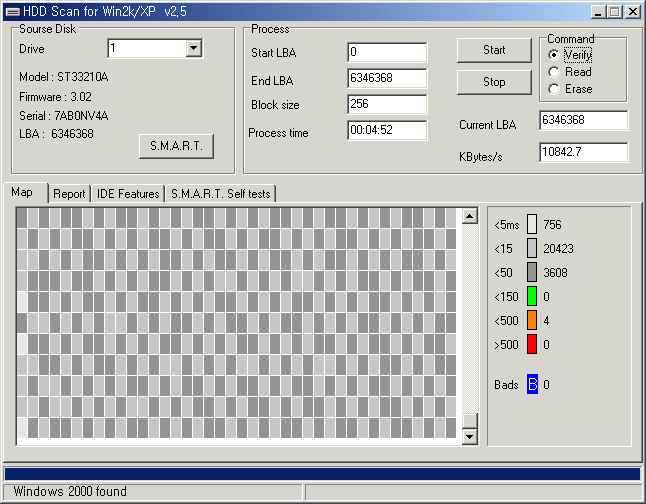Click the <15 light gray swatch

532,248
